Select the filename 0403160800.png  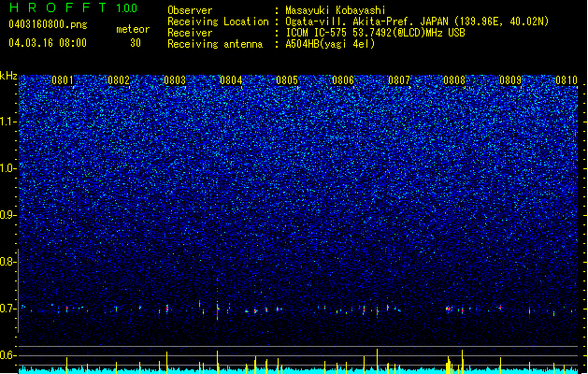(x=48, y=24)
